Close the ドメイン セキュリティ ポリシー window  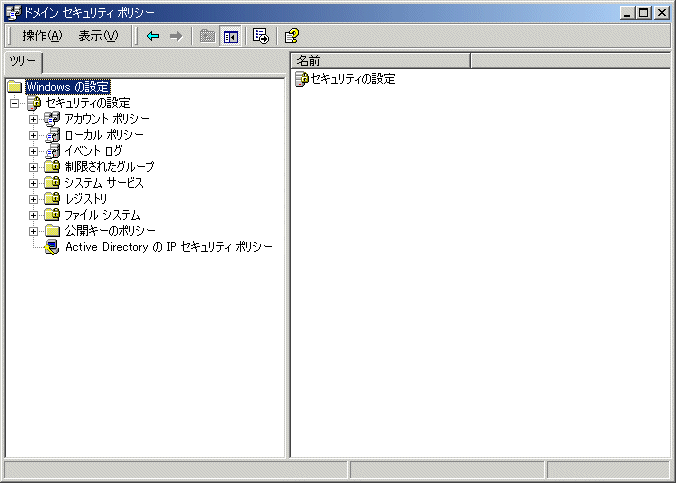click(661, 13)
